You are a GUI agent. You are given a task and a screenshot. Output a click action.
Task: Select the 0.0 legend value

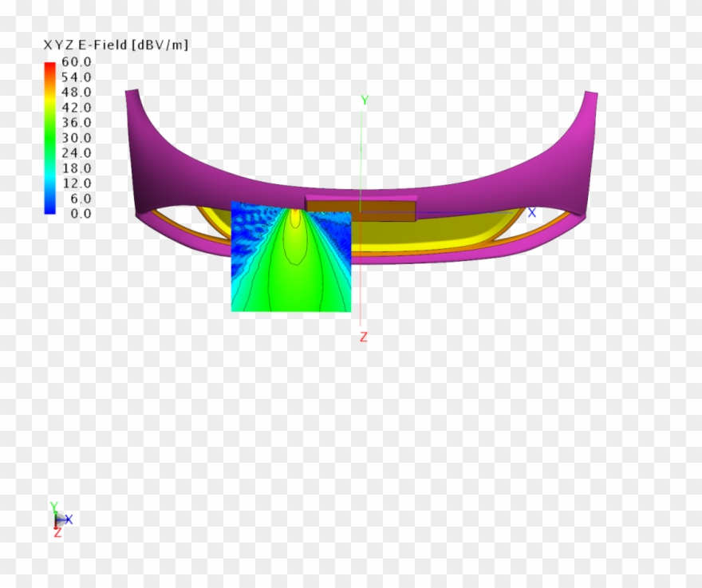click(x=79, y=213)
